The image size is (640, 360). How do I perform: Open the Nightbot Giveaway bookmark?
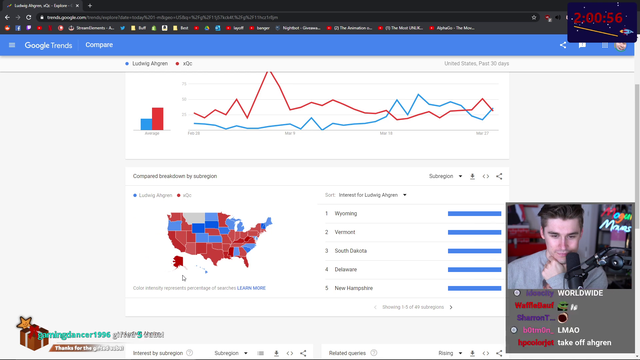pyautogui.click(x=298, y=28)
